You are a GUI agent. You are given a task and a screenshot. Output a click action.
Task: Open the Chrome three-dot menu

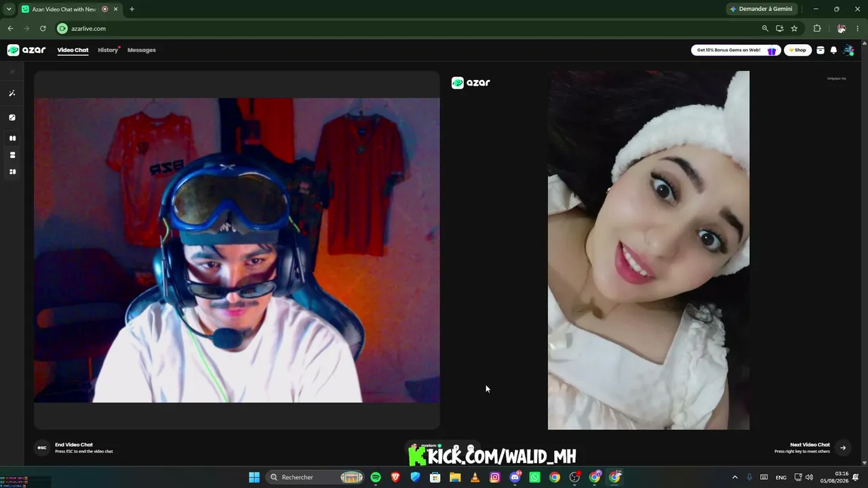point(858,28)
